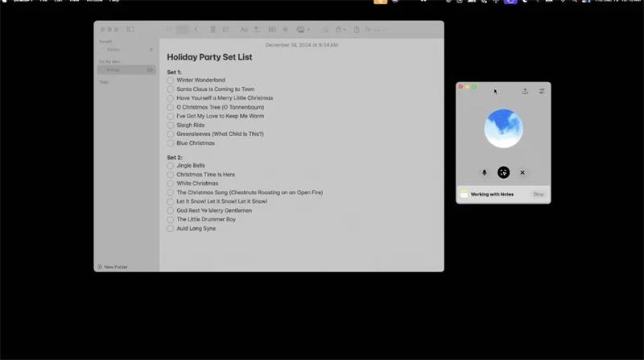
Task: Open the lock note dropdown
Action: [341, 30]
